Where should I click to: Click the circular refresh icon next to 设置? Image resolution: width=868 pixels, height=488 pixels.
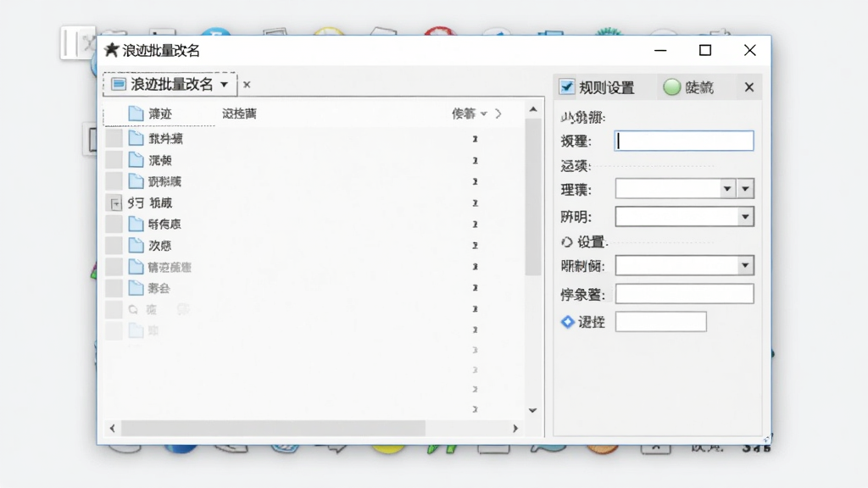[x=567, y=242]
